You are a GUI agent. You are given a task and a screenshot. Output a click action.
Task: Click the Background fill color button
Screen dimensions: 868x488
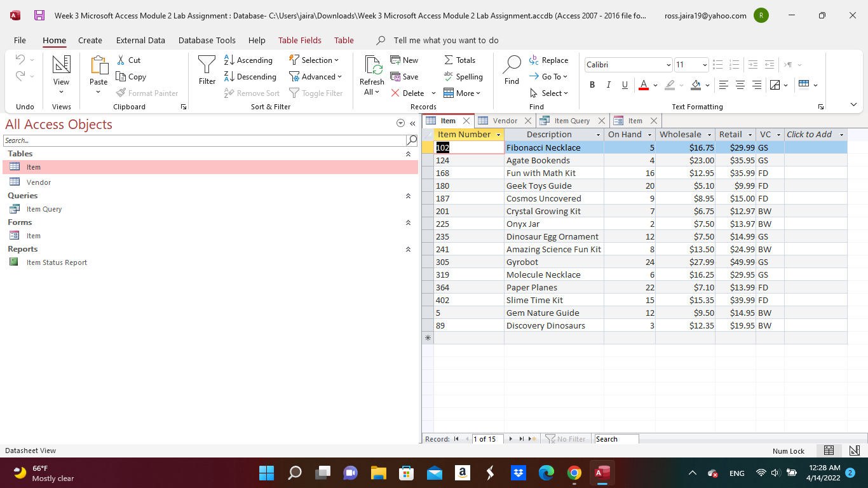696,85
